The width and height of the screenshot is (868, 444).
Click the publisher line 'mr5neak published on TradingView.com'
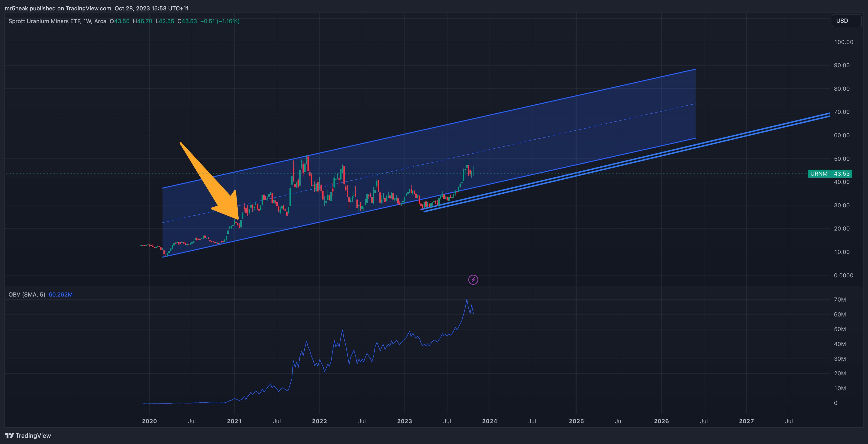[x=58, y=9]
